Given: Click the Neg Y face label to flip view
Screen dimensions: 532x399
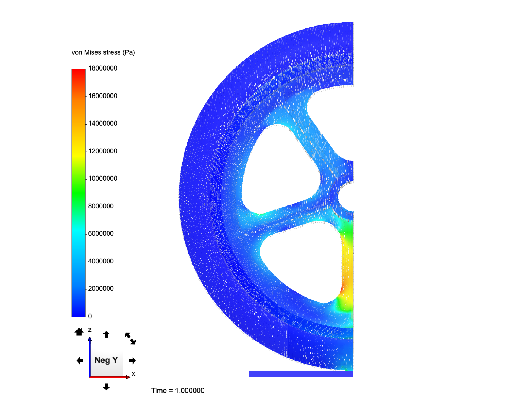Looking at the screenshot, I should pos(106,360).
